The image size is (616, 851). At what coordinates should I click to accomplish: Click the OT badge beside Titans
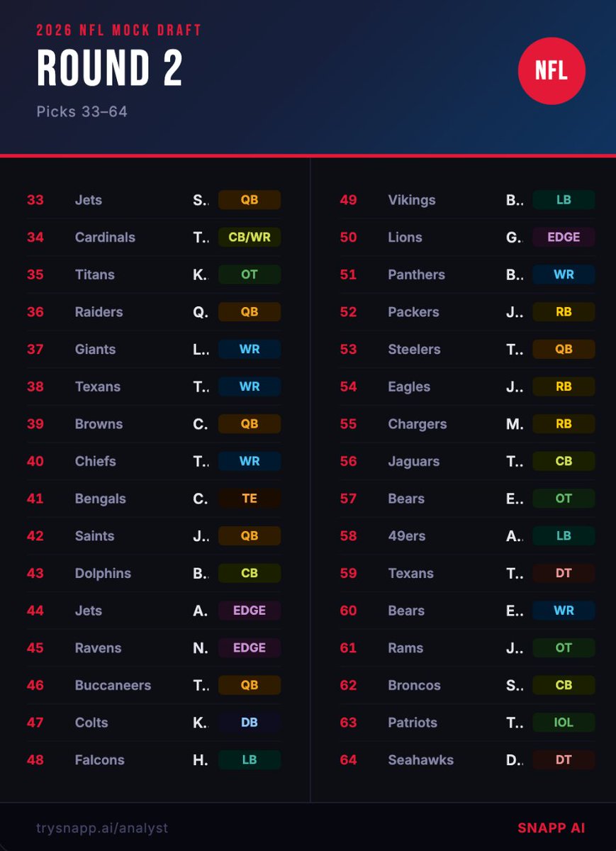pos(250,274)
